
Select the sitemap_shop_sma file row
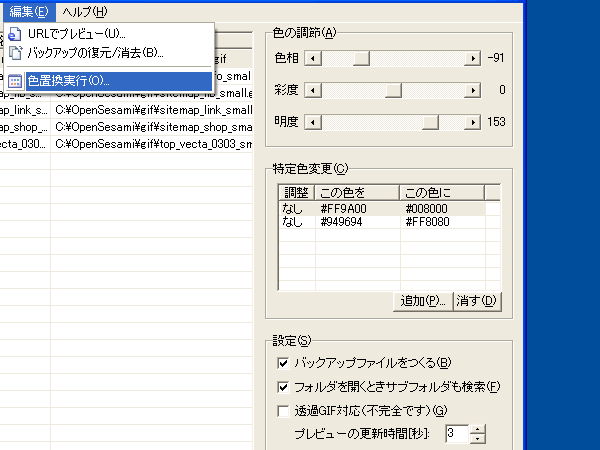(126, 127)
